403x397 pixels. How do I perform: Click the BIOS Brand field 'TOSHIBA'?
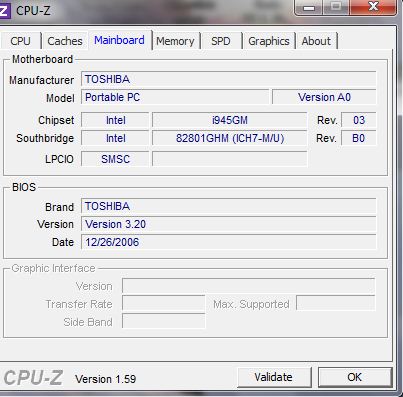pos(229,206)
